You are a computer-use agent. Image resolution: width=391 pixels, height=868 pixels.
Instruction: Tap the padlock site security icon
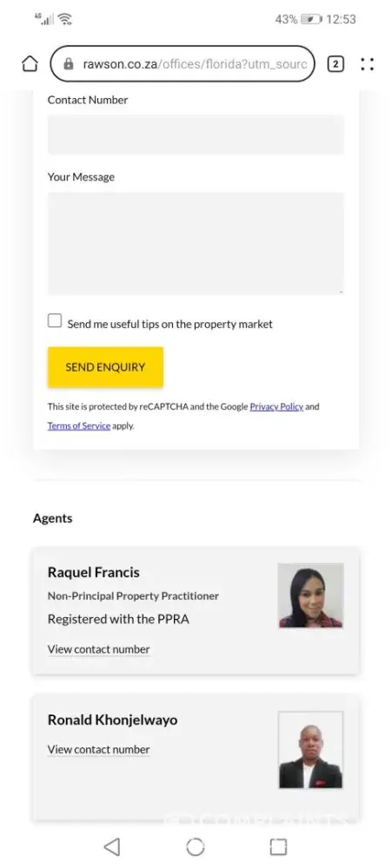click(x=69, y=64)
